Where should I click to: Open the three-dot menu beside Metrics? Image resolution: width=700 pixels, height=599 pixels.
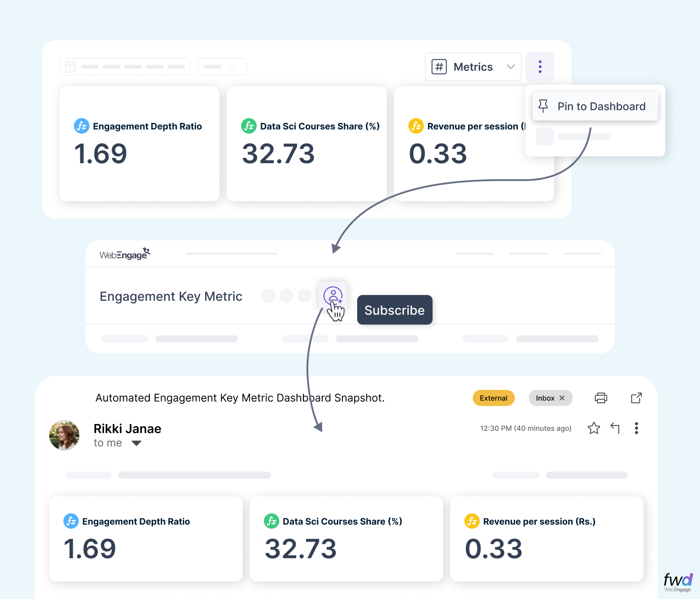tap(540, 67)
